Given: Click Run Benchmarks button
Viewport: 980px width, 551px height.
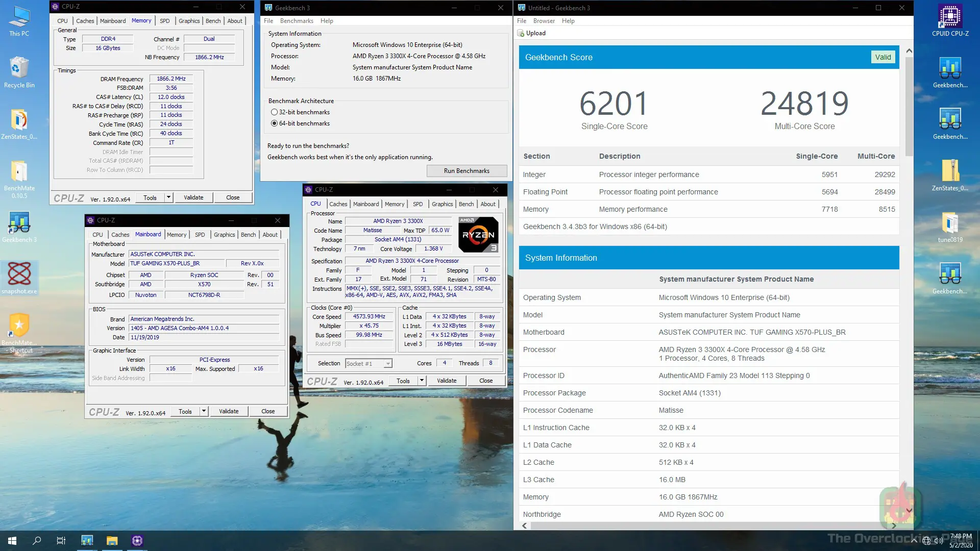Looking at the screenshot, I should [467, 171].
